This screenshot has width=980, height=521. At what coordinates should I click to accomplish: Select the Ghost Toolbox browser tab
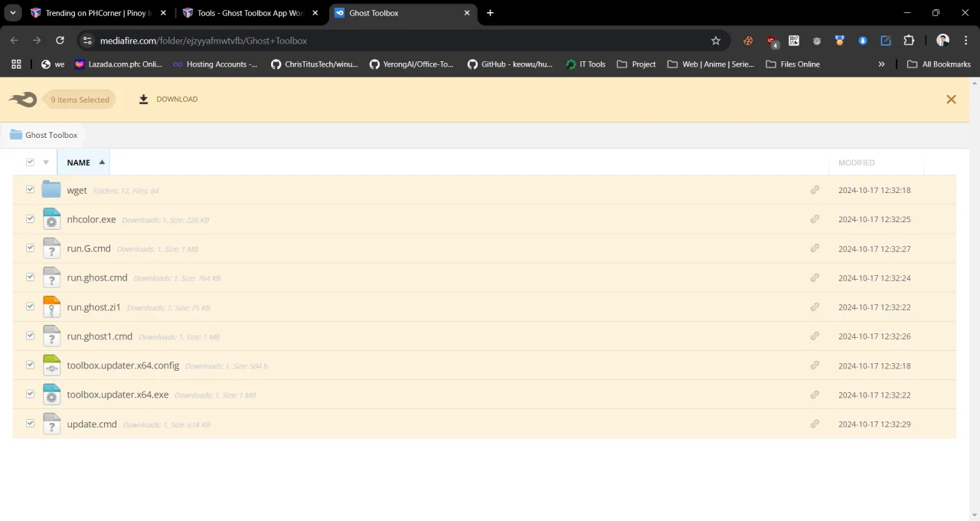(x=403, y=13)
